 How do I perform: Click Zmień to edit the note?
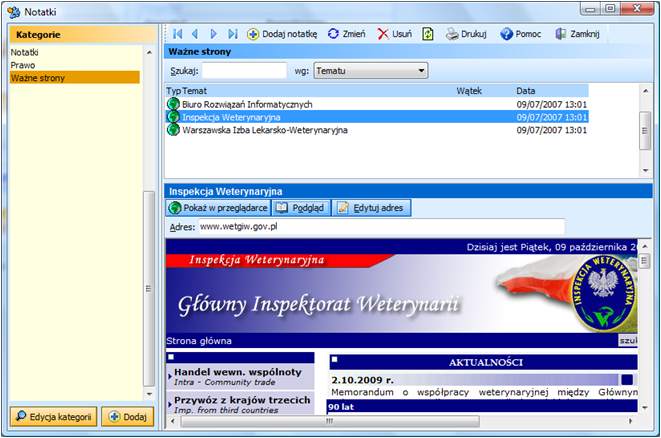coord(347,34)
